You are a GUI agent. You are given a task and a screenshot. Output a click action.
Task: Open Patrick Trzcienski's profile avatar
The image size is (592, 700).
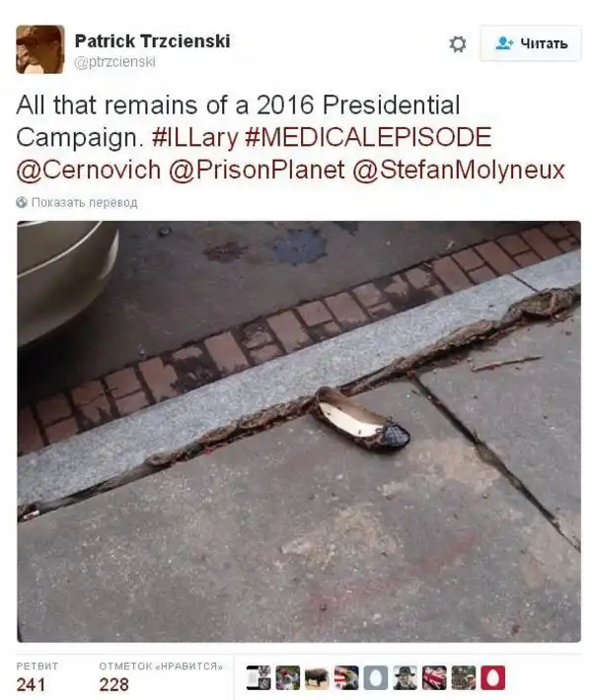(x=40, y=49)
